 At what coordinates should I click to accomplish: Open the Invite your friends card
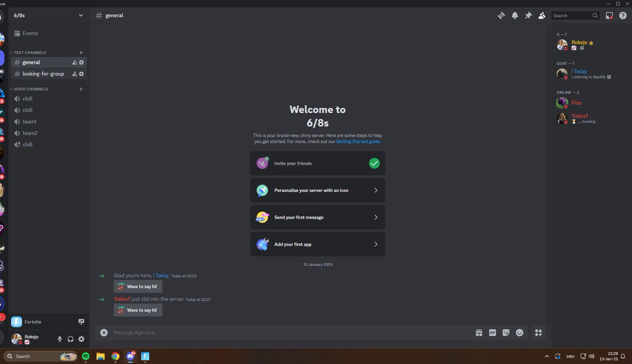click(x=318, y=164)
